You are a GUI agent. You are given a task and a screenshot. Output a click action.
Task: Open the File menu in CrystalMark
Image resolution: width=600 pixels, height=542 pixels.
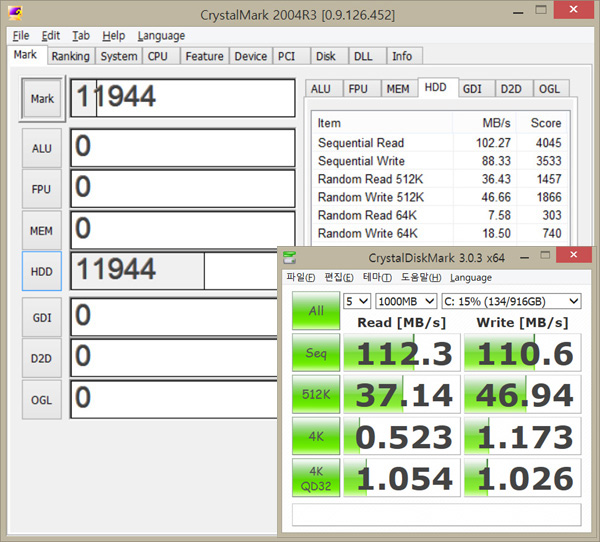click(21, 36)
